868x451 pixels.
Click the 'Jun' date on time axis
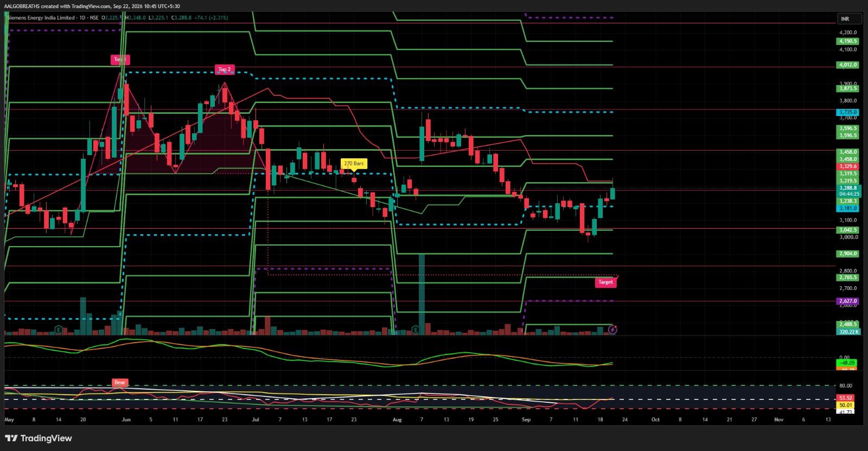(126, 420)
